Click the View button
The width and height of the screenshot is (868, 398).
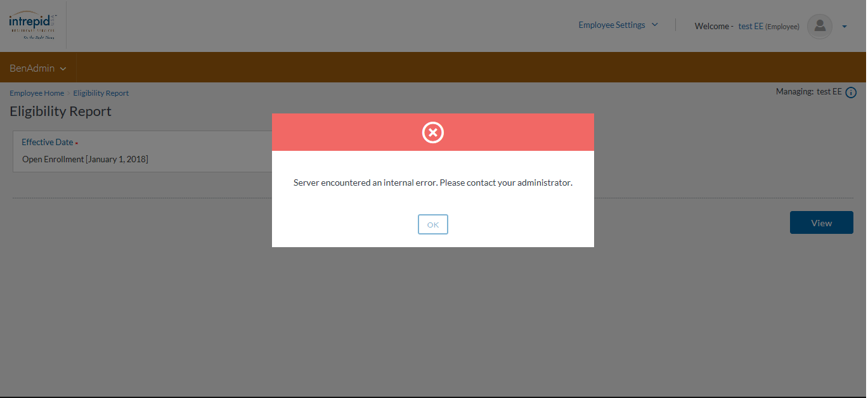point(821,223)
